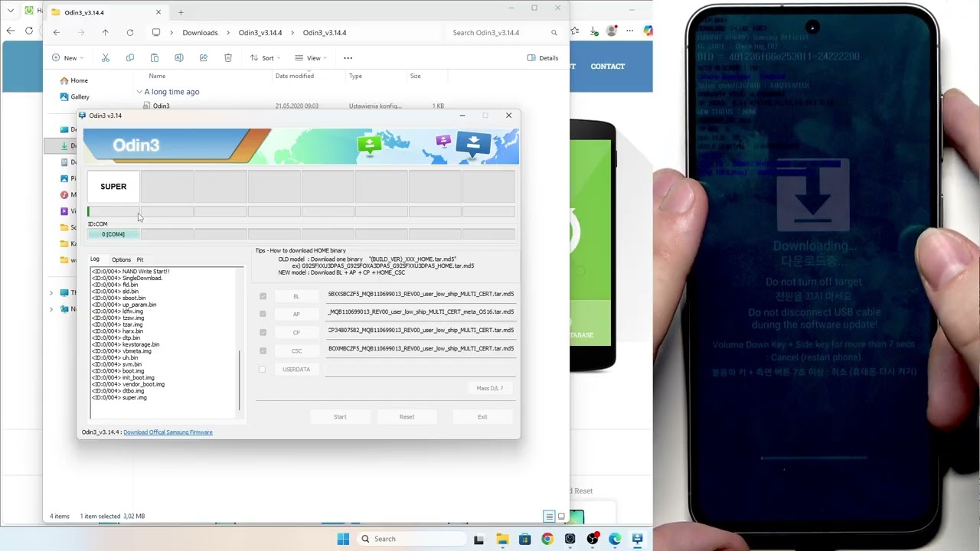Click Paste icon in File Explorer toolbar

pyautogui.click(x=155, y=58)
